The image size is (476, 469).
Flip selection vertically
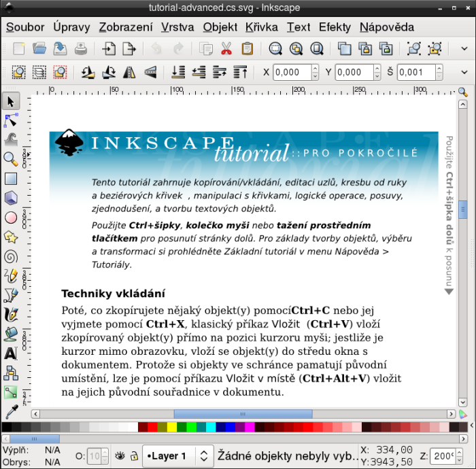pyautogui.click(x=150, y=72)
